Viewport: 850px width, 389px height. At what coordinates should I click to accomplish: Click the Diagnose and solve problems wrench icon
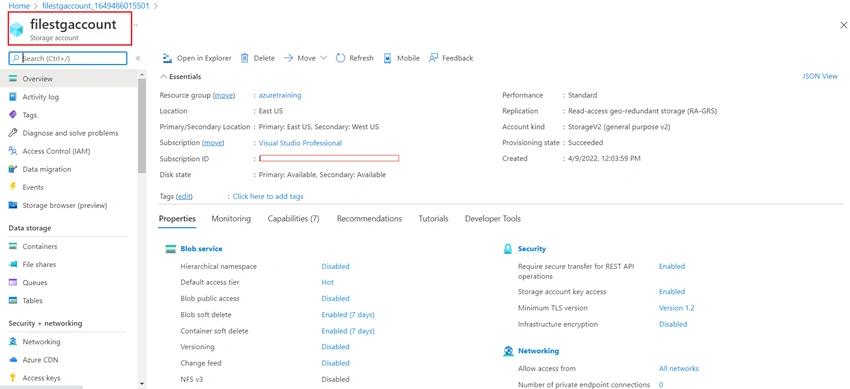12,133
